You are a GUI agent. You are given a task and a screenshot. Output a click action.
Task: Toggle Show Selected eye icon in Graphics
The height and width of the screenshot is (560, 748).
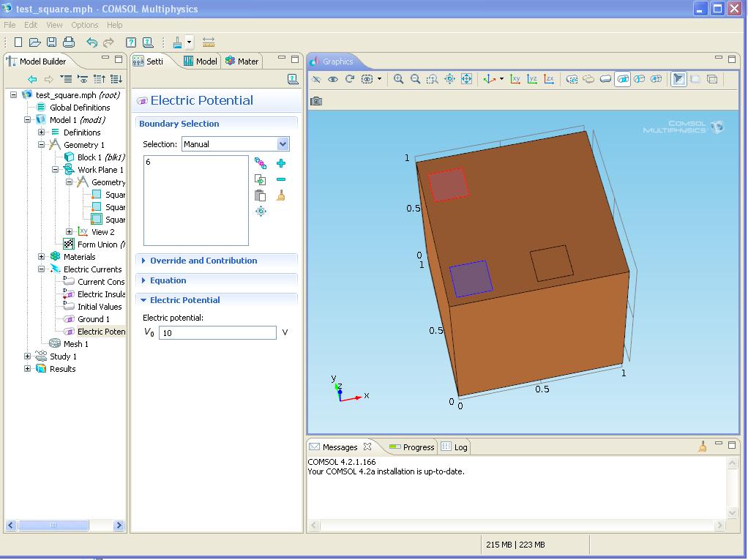(x=333, y=79)
